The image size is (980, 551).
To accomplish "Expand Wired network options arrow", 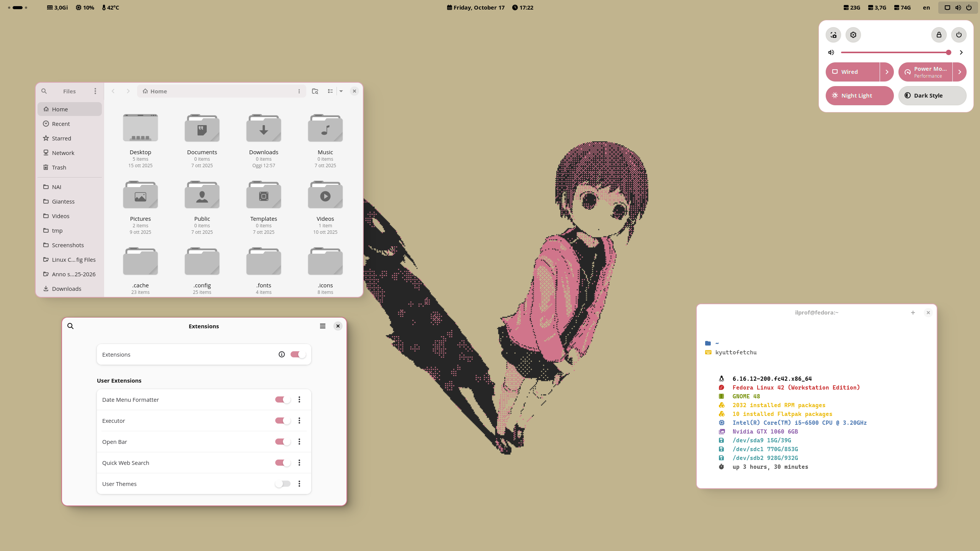I will pyautogui.click(x=887, y=72).
